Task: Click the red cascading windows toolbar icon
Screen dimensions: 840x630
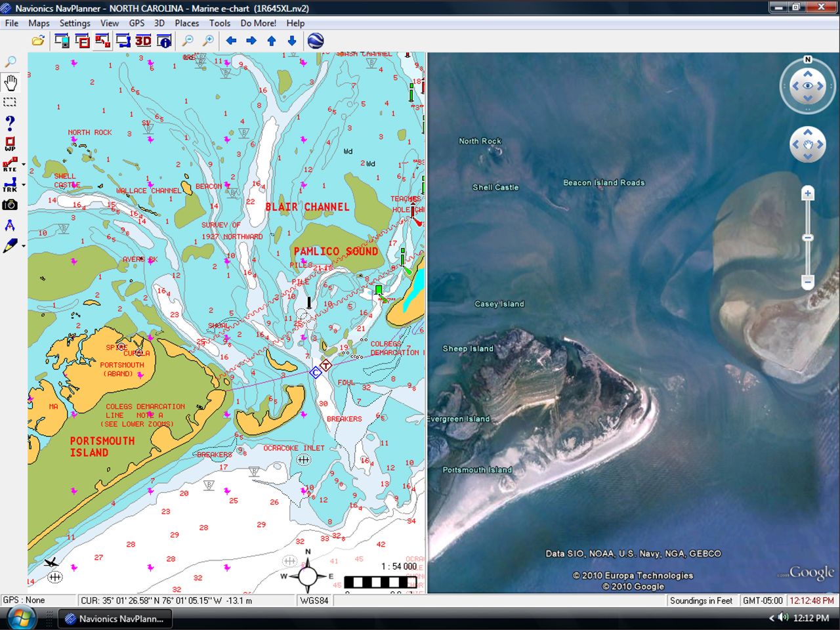Action: (102, 41)
